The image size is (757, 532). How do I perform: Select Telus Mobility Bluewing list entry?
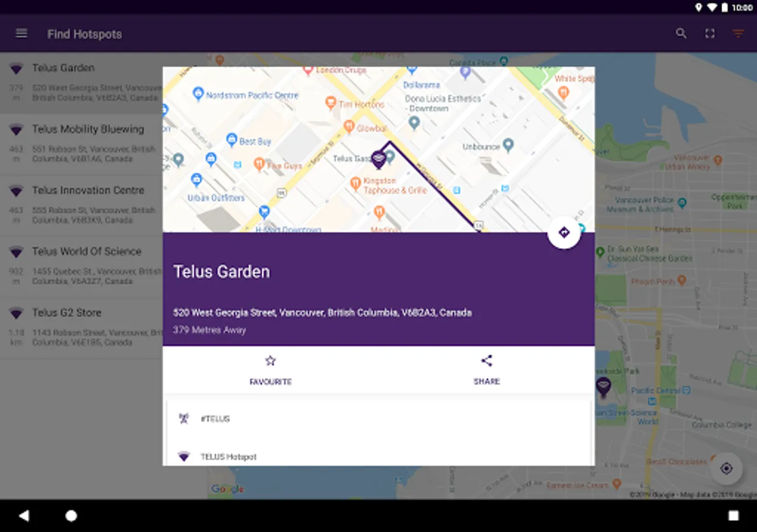82,144
